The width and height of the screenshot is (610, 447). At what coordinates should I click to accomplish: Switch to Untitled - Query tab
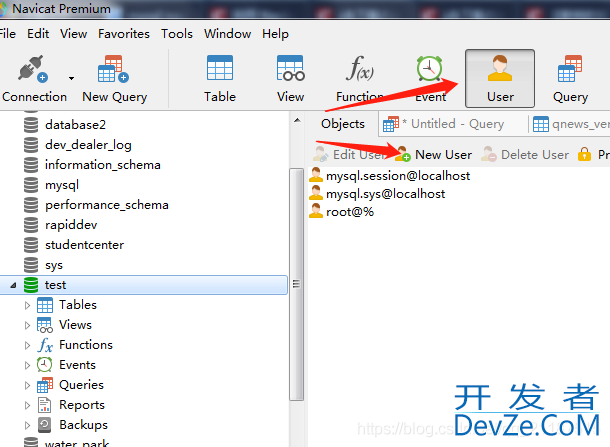(453, 124)
